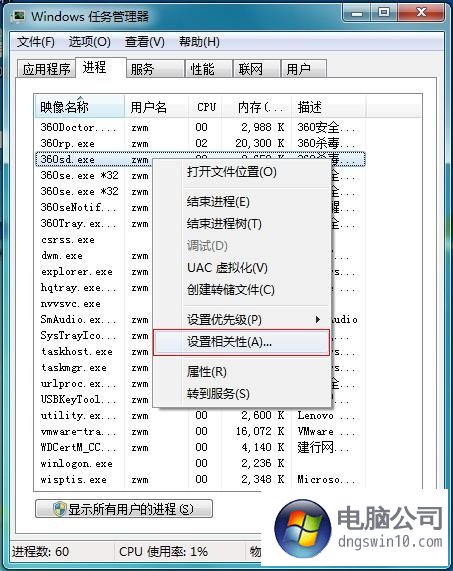
Task: Click shield icon on show-all-users button
Action: click(59, 509)
